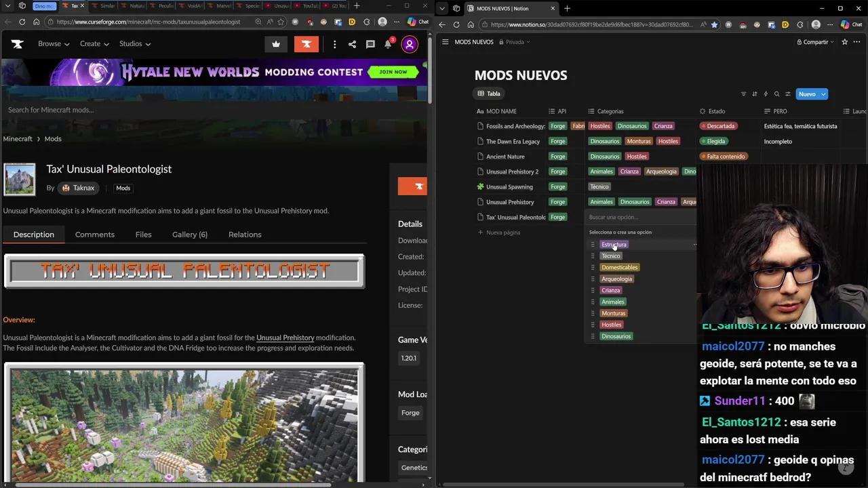Click the share icon in CurseForge header

[352, 44]
